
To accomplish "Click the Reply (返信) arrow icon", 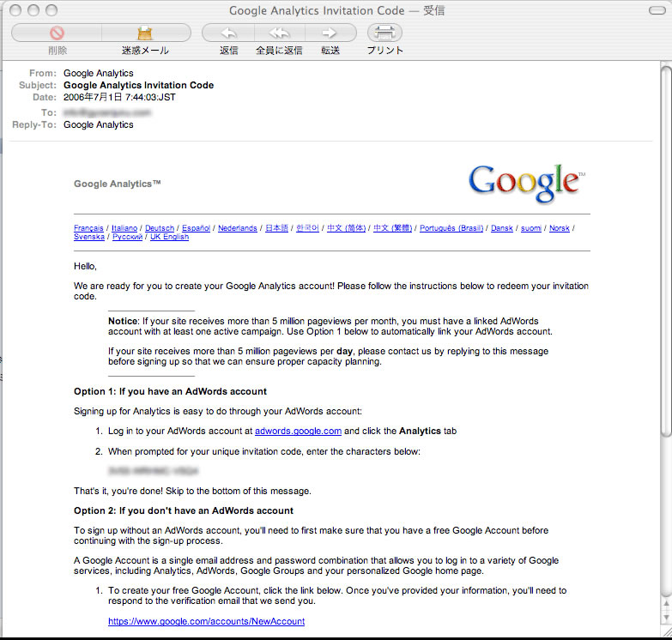I will [x=228, y=33].
